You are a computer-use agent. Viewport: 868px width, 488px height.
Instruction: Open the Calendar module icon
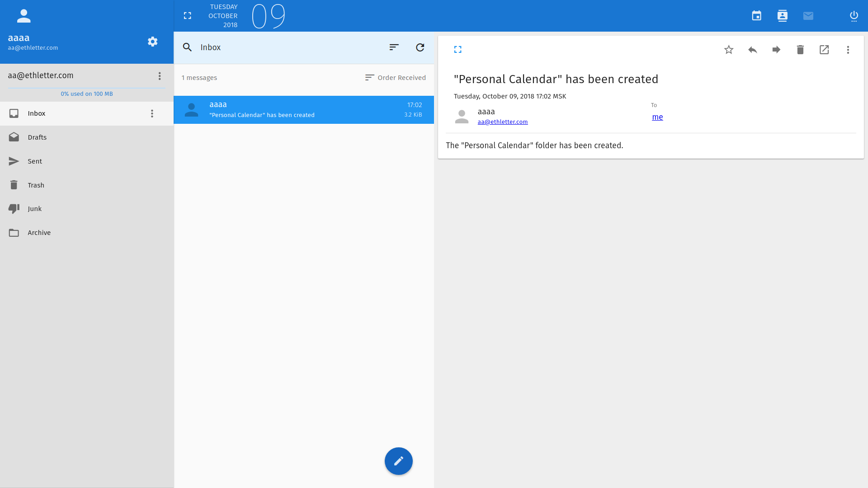click(x=756, y=16)
